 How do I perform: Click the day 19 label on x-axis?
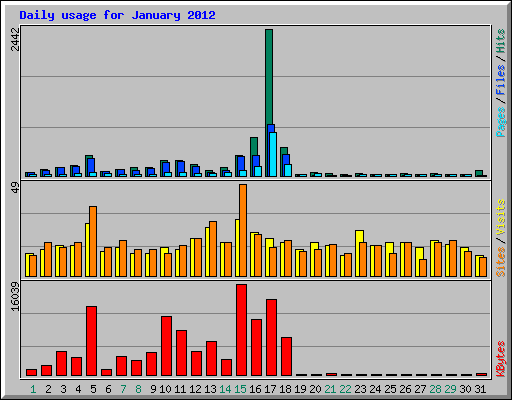pyautogui.click(x=300, y=389)
